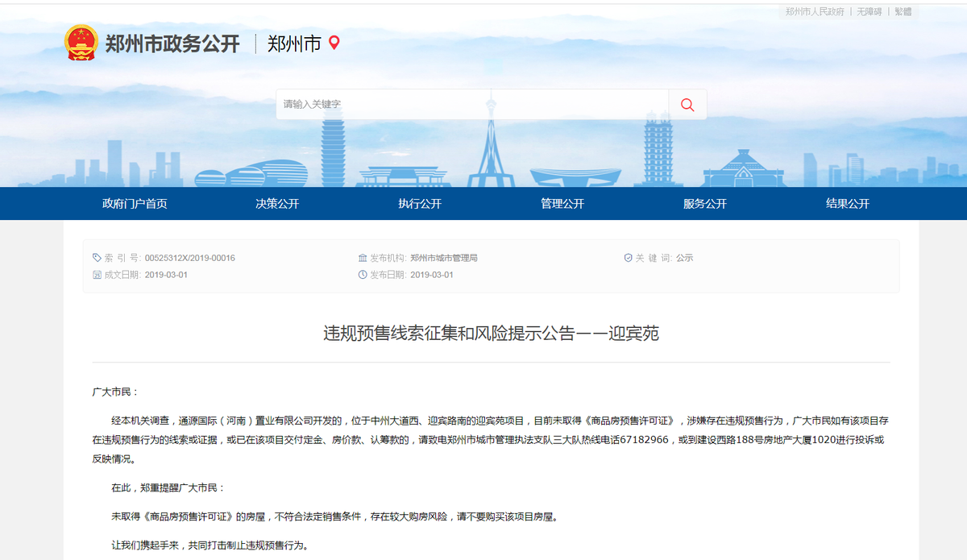
Task: Enable 无障碍 accessibility mode
Action: point(869,11)
